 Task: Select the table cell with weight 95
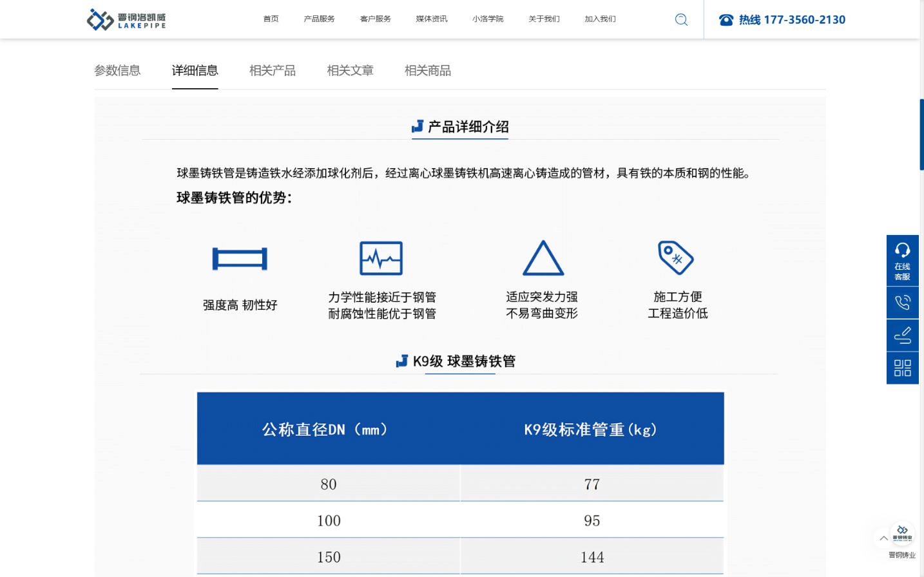point(592,520)
